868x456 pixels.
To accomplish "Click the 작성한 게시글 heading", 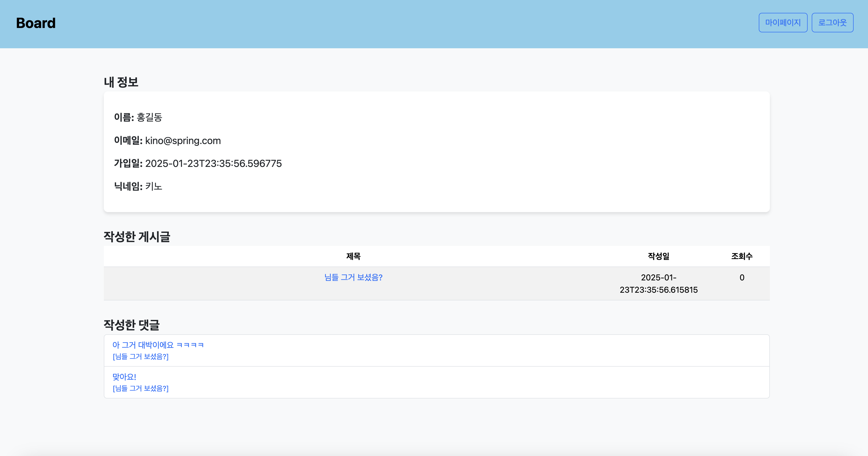I will pyautogui.click(x=137, y=236).
